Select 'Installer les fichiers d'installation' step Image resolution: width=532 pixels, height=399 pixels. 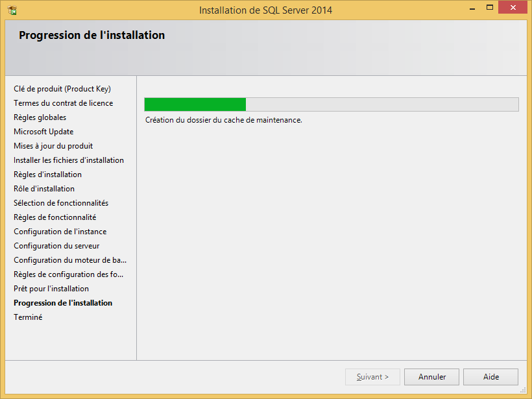coord(69,160)
